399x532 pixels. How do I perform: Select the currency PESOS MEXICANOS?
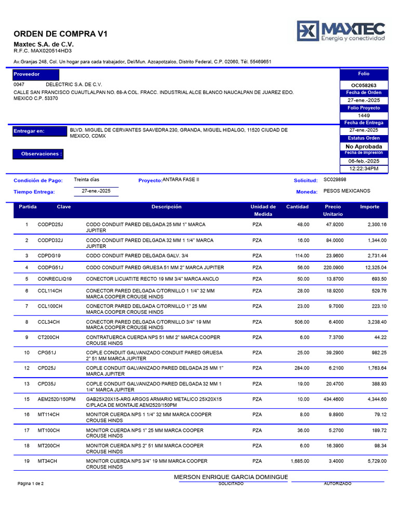tap(347, 191)
